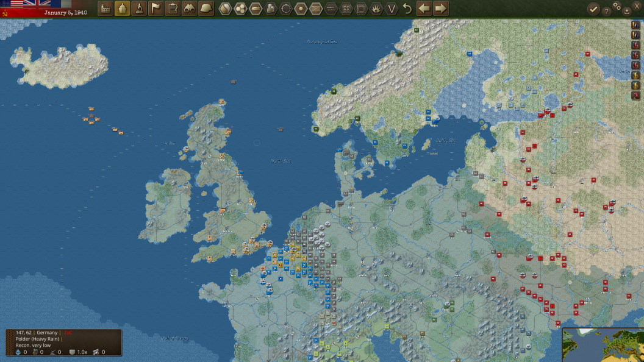
Task: Click the 1.0x shield multiplier value
Action: (82, 352)
